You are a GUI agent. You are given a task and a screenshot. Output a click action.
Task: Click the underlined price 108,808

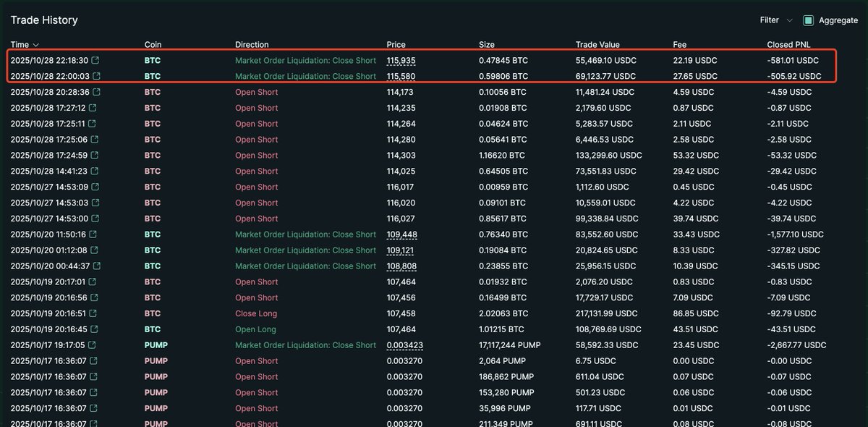pos(401,266)
